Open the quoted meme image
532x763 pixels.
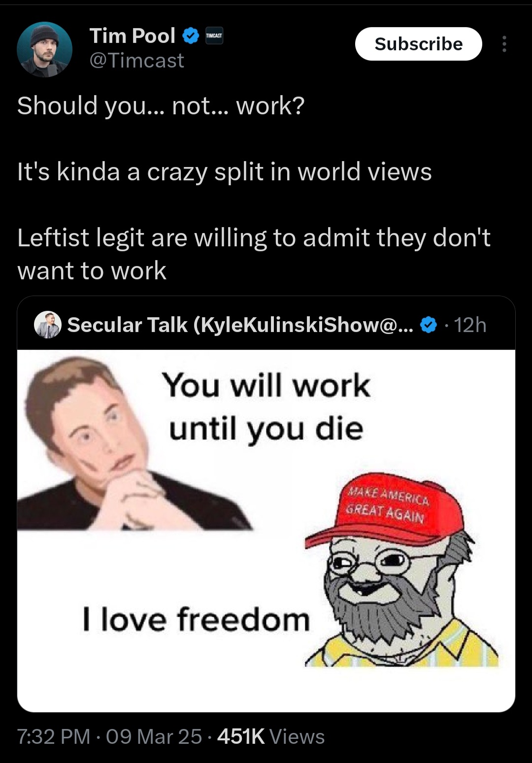click(266, 531)
